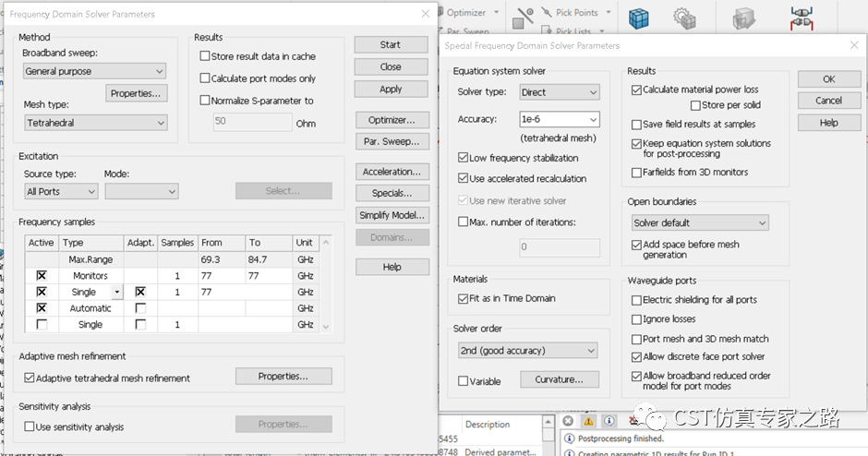
Task: Open the Open boundaries Solver default dropdown
Action: pyautogui.click(x=700, y=223)
